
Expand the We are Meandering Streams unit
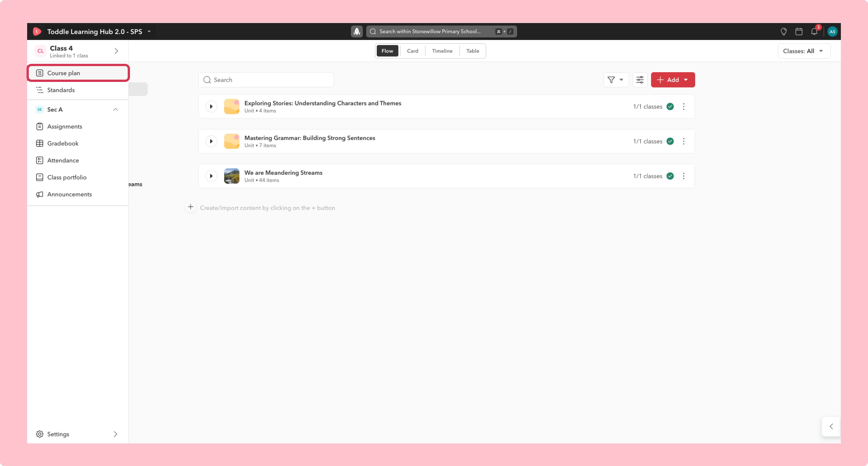tap(211, 176)
